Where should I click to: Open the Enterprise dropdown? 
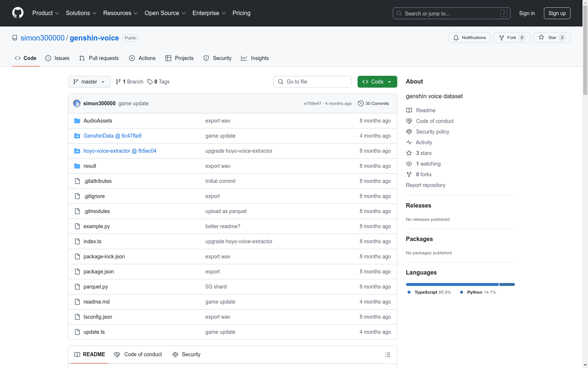[x=209, y=13]
